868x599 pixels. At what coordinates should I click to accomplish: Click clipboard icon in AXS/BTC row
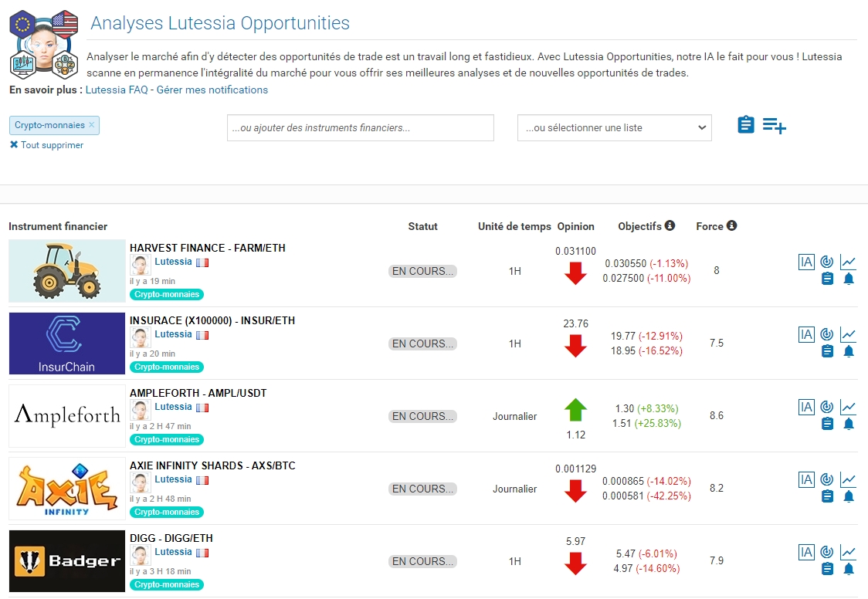827,496
